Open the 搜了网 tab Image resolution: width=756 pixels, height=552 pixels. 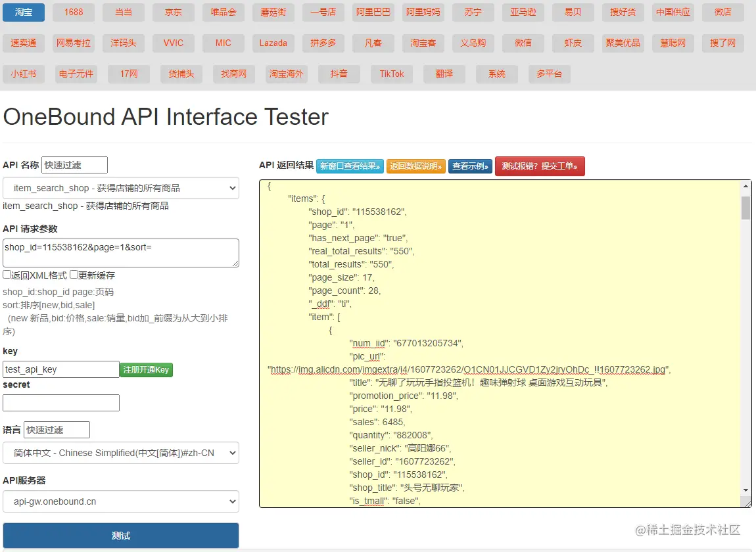(x=722, y=43)
